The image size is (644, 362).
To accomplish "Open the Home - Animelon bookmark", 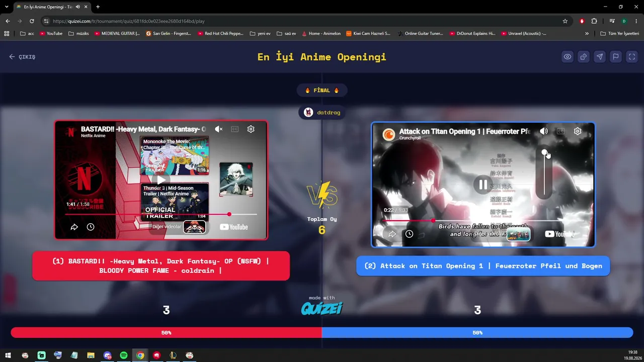I will click(321, 34).
